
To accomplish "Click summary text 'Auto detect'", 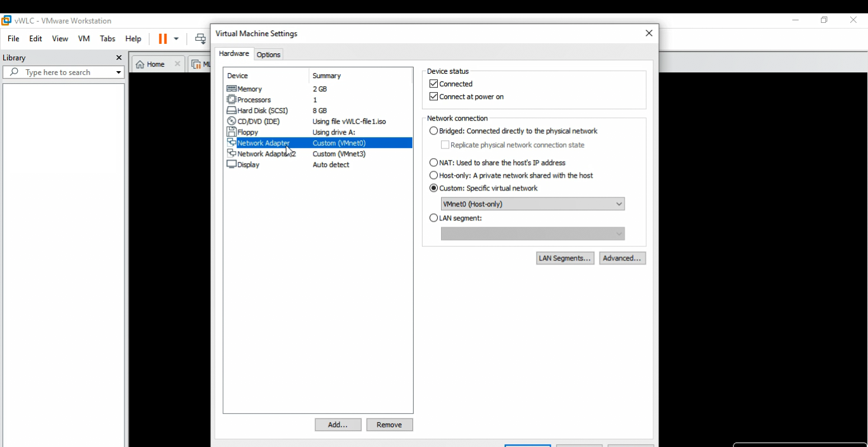I will pos(331,164).
